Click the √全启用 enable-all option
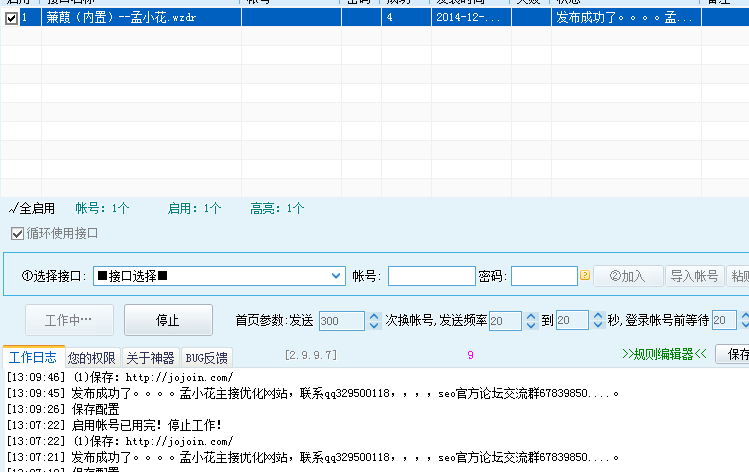This screenshot has height=472, width=749. [x=32, y=208]
